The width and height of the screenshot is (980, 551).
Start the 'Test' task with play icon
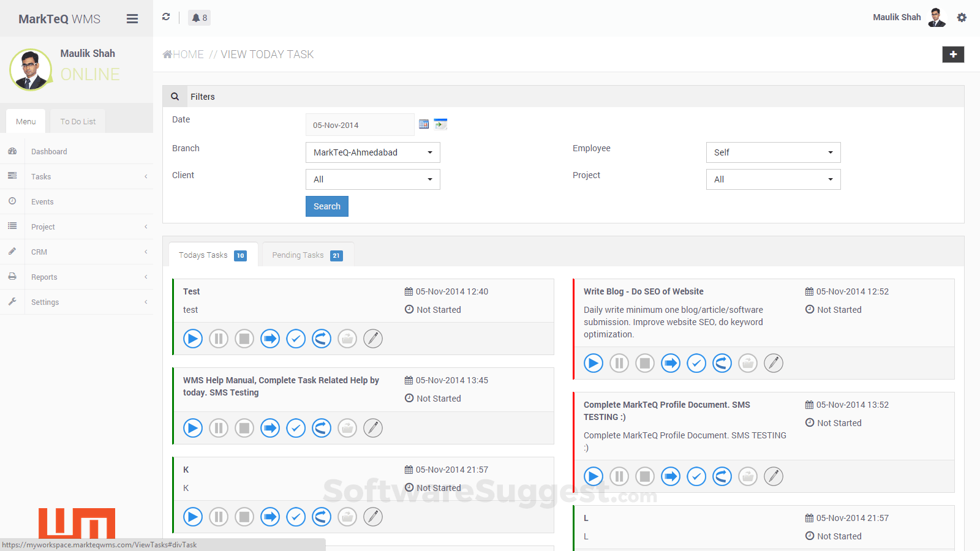pyautogui.click(x=193, y=339)
